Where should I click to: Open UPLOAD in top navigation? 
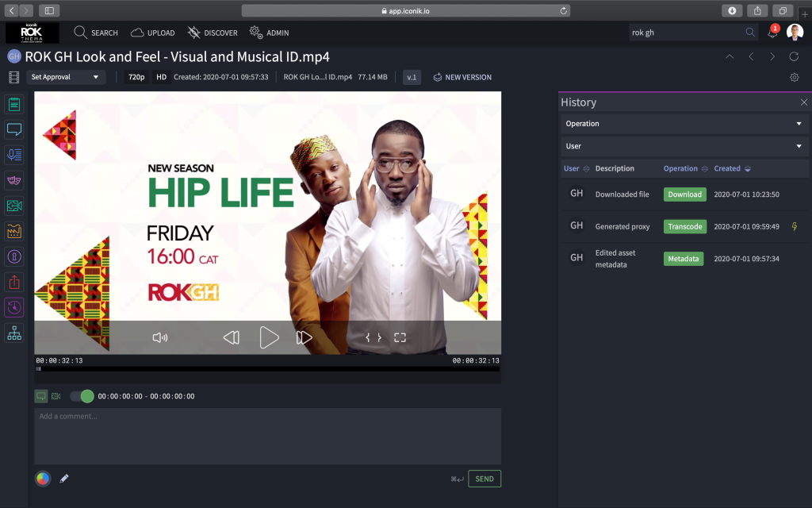point(153,33)
